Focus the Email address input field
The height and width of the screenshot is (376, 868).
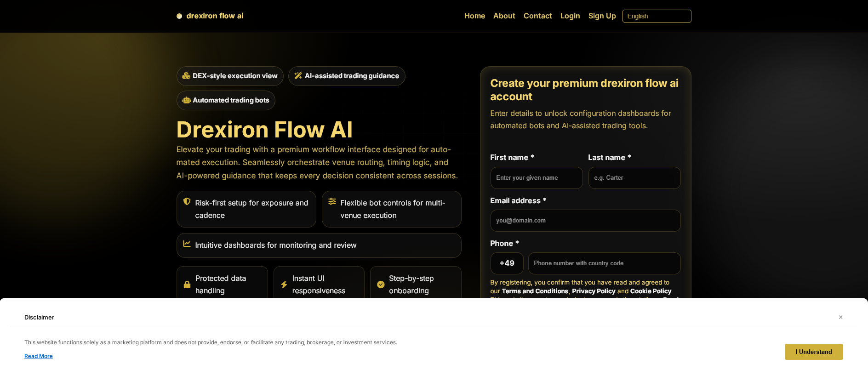(x=586, y=221)
